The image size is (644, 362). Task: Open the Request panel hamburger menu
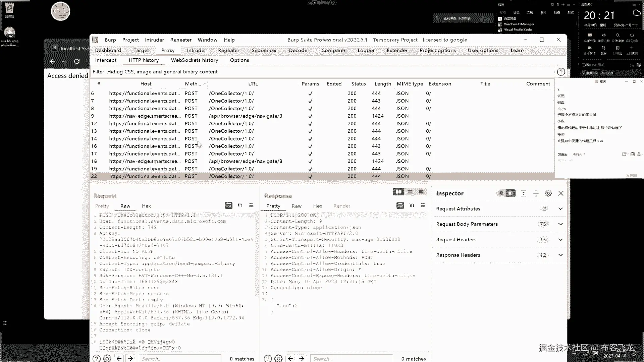point(251,205)
